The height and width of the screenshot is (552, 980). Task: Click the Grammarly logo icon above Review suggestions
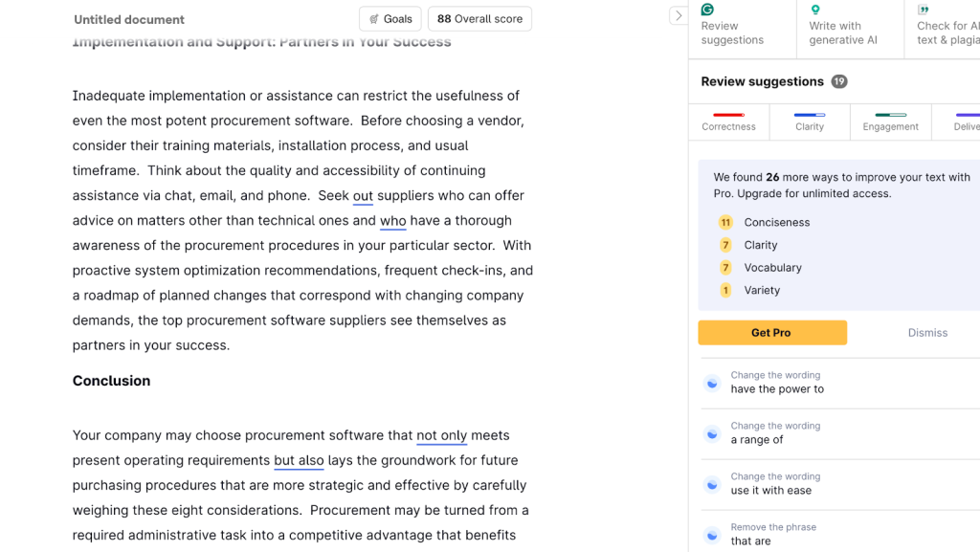coord(707,10)
